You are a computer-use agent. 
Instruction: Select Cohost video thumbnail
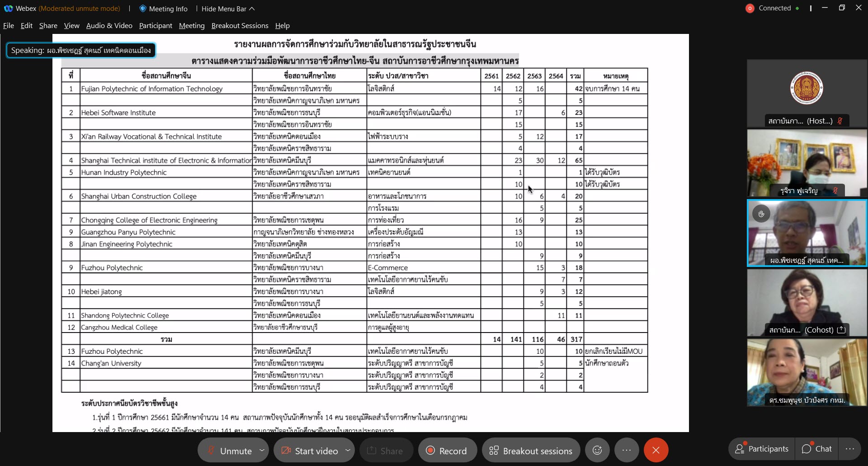coord(807,303)
